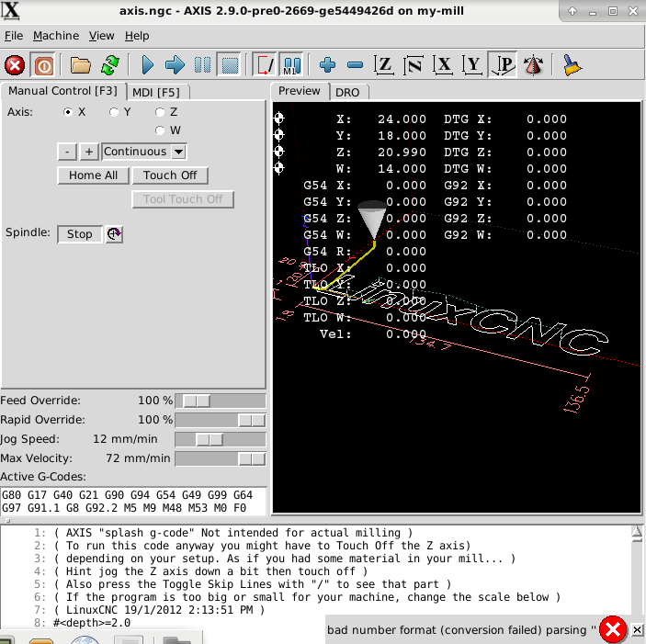Open a G-code file via folder icon
The width and height of the screenshot is (646, 644).
click(81, 65)
